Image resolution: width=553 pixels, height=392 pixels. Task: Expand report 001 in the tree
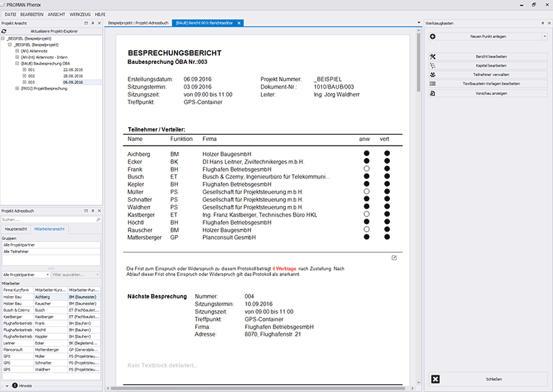pyautogui.click(x=24, y=70)
